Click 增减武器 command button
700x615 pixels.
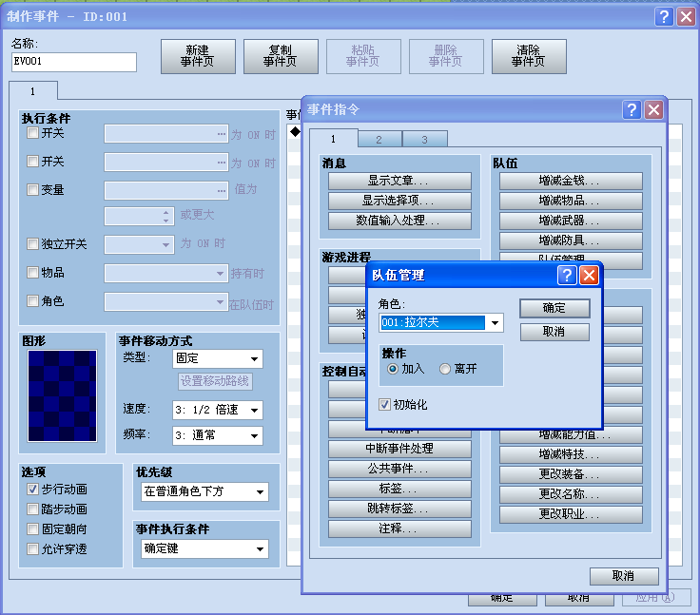tap(571, 221)
